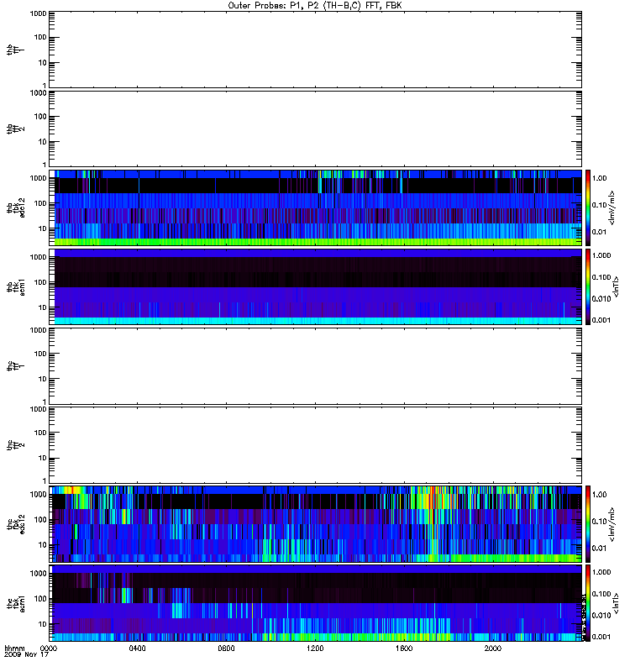Click the 'thc fff 2' y-axis title
Screen dimensions: 630x672
[x=16, y=445]
